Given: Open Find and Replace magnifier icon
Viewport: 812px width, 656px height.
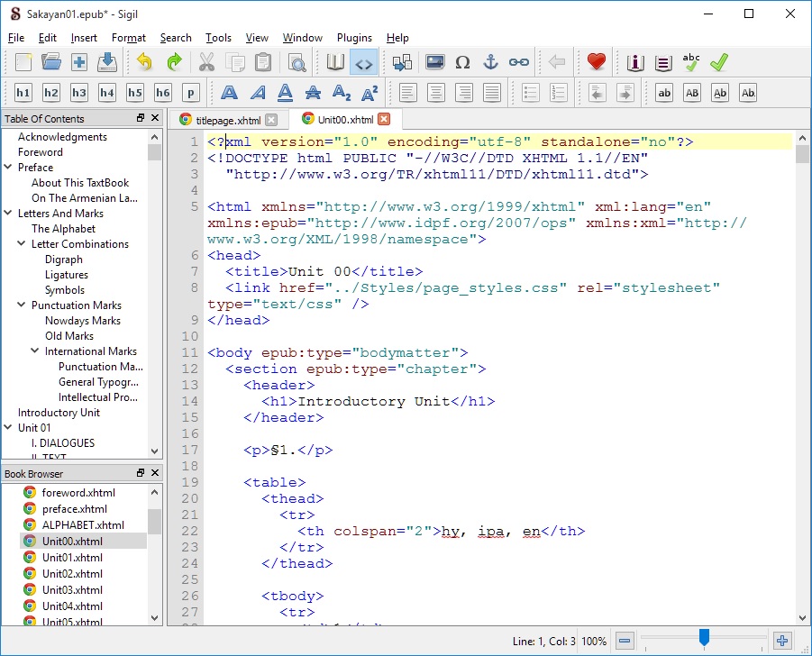Looking at the screenshot, I should click(x=296, y=62).
